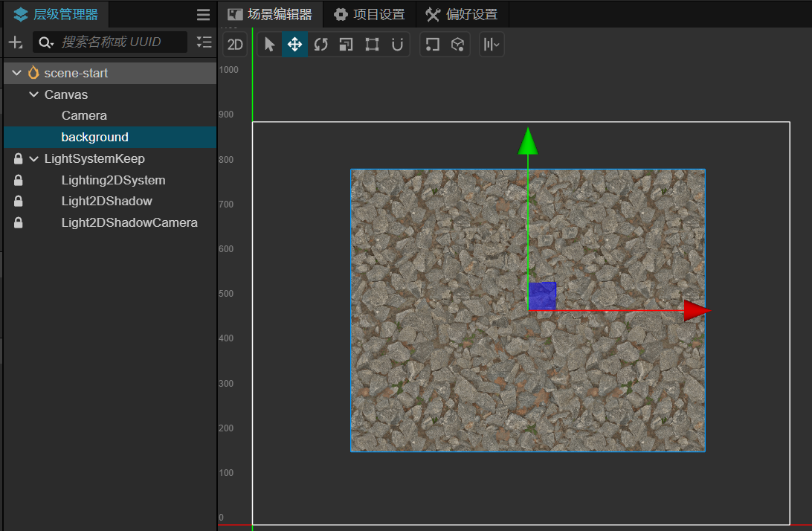Select the Light2DShadow node
The image size is (812, 531).
tap(106, 201)
